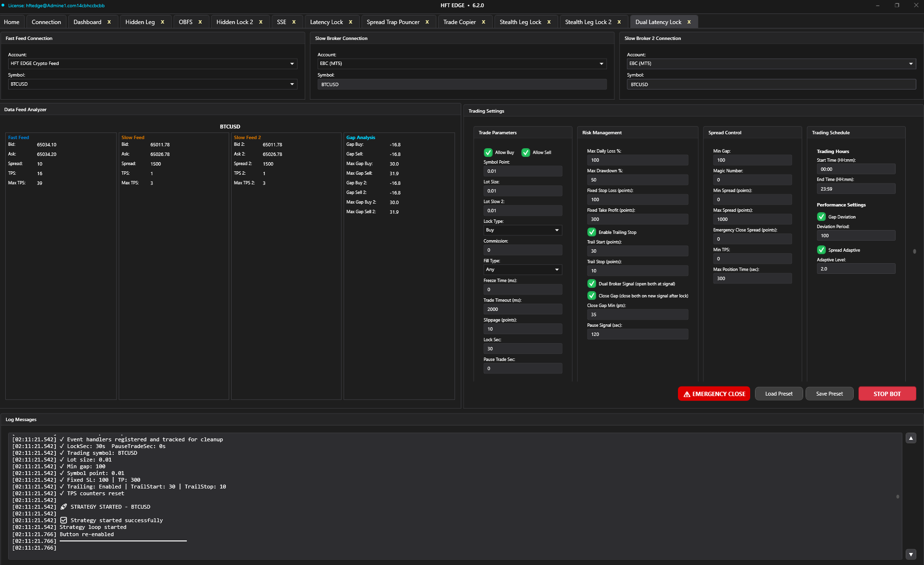Close the Latency Lock tab

[351, 22]
